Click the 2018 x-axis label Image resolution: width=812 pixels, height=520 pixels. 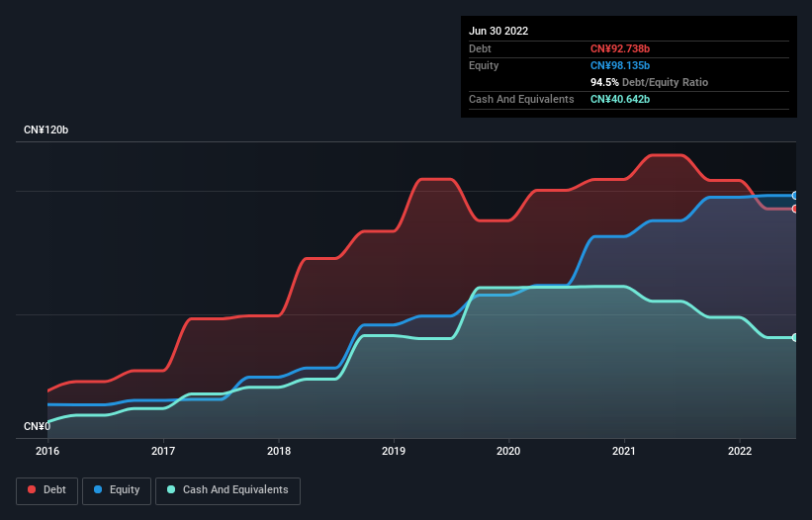coord(279,451)
